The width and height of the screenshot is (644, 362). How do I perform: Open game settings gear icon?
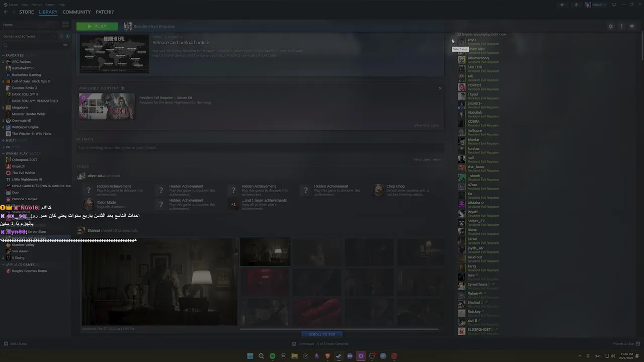(x=611, y=26)
